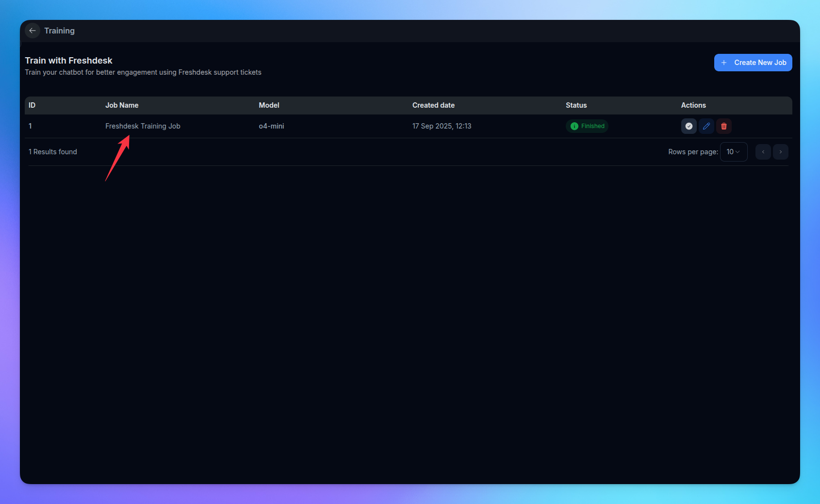820x504 pixels.
Task: Click the Status column header
Action: tap(576, 105)
